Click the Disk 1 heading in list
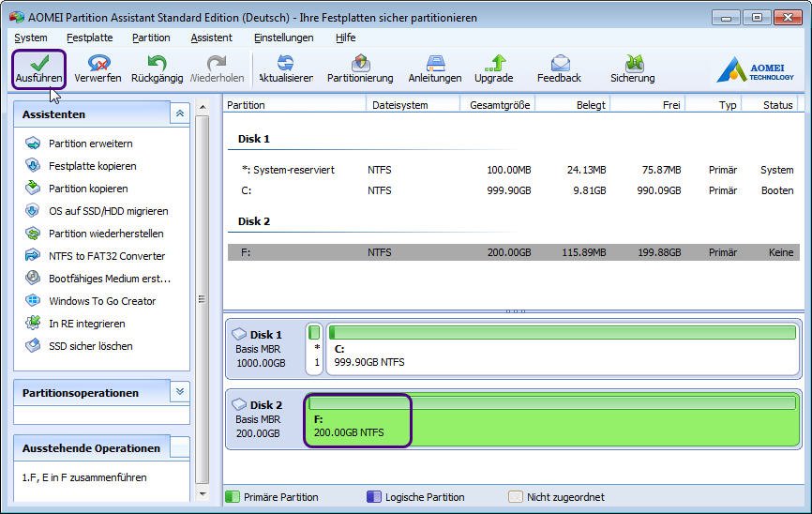Viewport: 812px width, 514px height. coord(254,139)
